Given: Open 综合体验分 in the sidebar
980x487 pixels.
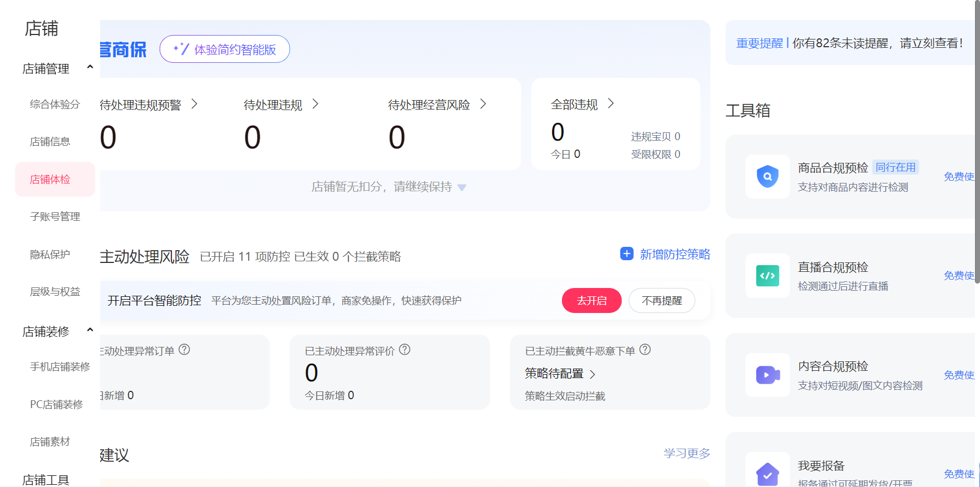Looking at the screenshot, I should click(55, 105).
